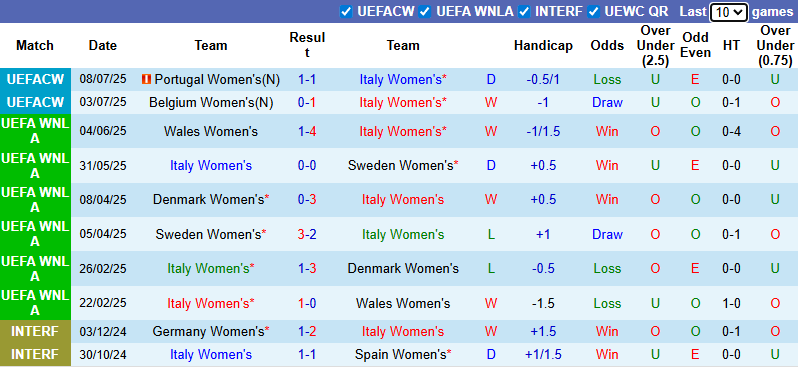
Task: Click the INTERF league label for 03/12/24 match
Action: tap(35, 331)
